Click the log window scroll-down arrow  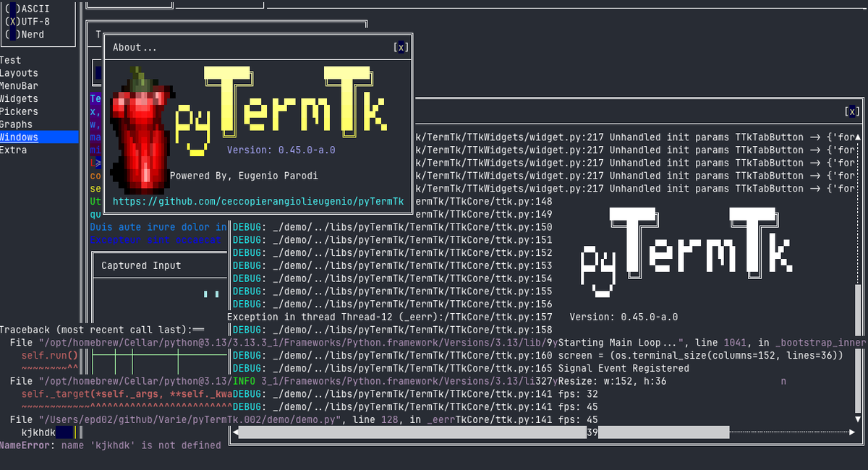858,419
